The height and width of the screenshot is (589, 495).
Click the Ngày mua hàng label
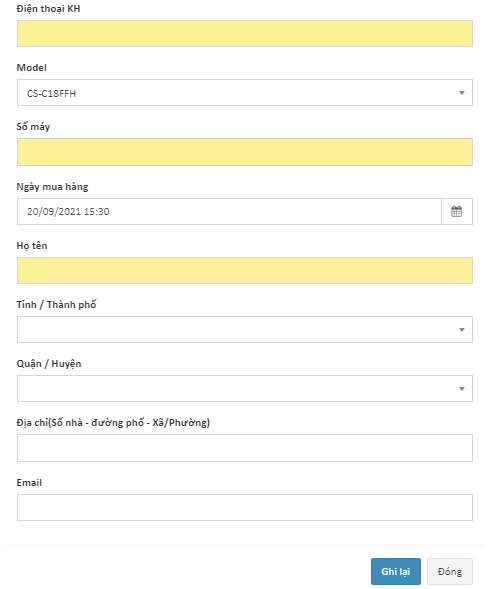52,187
